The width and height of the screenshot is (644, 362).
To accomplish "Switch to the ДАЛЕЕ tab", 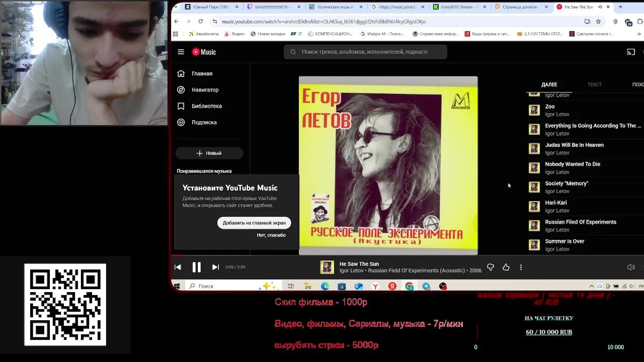I will pyautogui.click(x=549, y=84).
